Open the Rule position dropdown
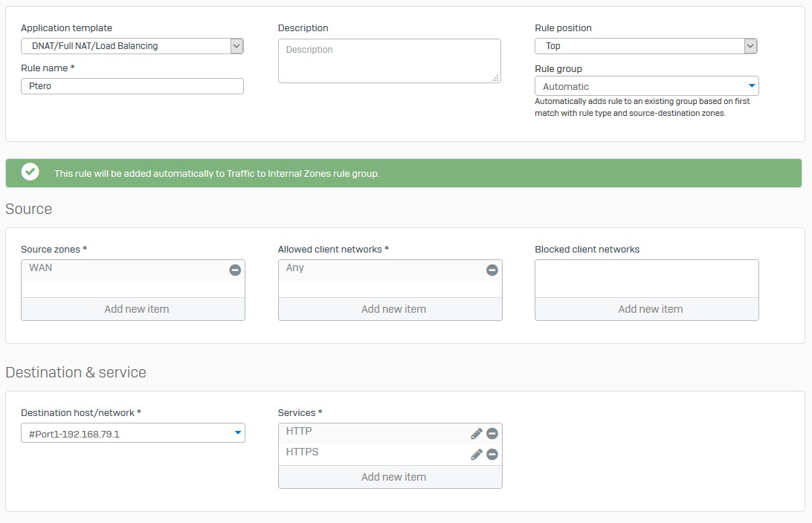812x523 pixels. pyautogui.click(x=750, y=46)
